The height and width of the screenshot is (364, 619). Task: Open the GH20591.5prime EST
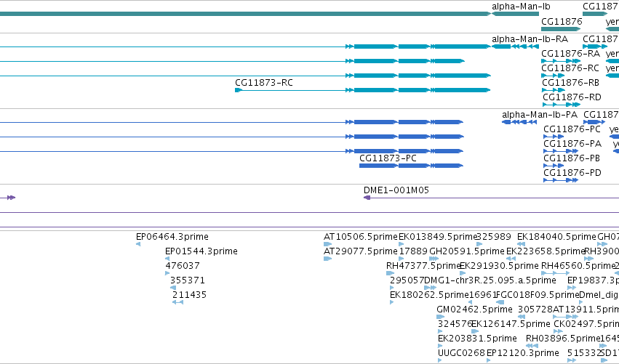(x=432, y=259)
